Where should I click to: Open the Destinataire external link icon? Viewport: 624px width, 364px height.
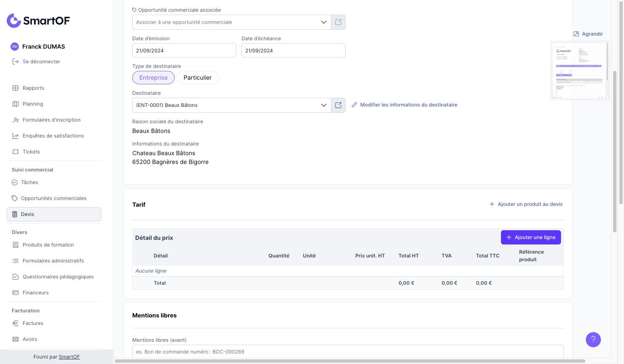coord(338,105)
